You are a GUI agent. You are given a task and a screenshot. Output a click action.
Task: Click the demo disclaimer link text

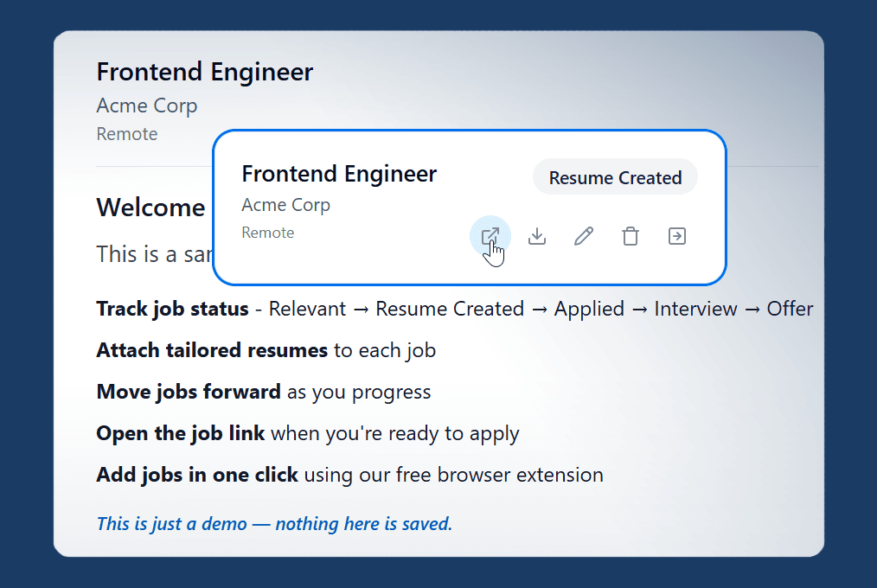click(x=275, y=524)
